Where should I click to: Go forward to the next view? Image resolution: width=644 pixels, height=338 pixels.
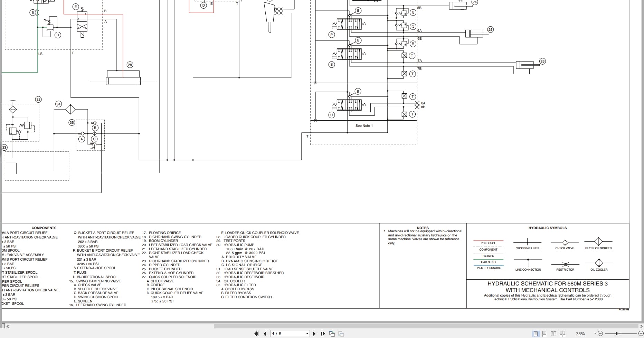point(341,334)
